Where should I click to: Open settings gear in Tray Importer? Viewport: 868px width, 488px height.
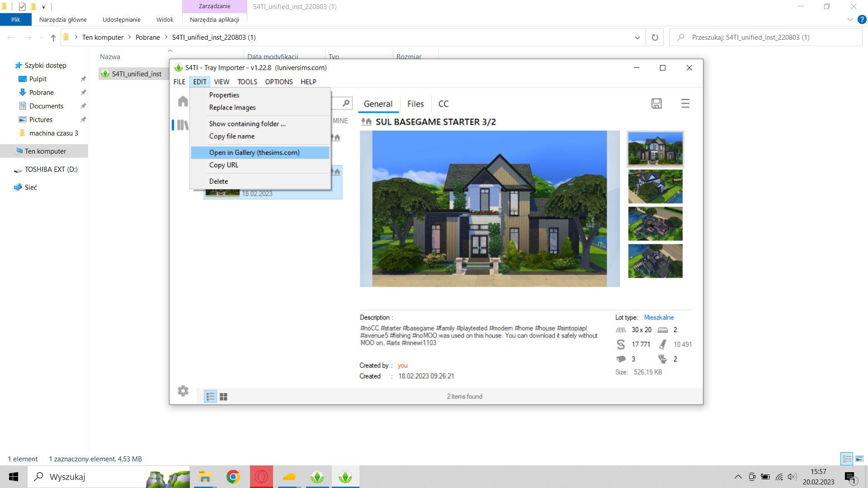[x=183, y=391]
